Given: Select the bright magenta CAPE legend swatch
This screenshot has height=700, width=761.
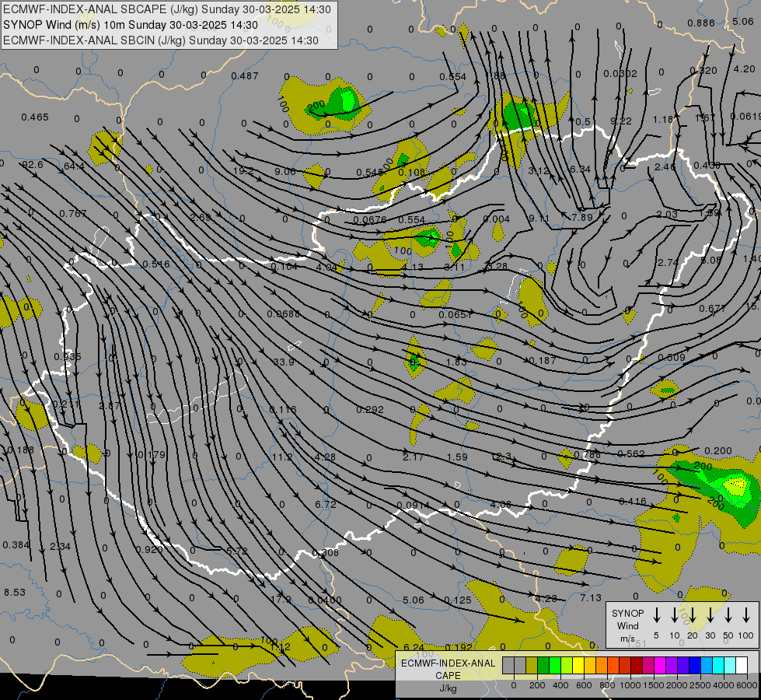Looking at the screenshot, I should coord(660,666).
